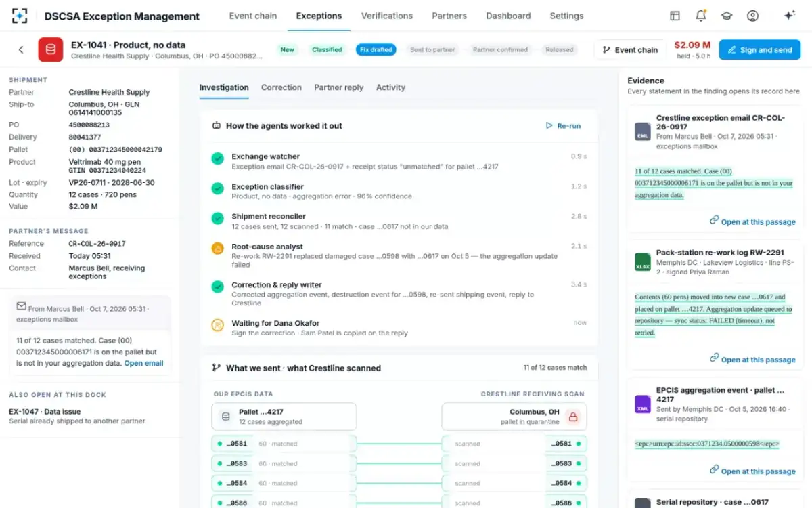Open the user profile icon
The height and width of the screenshot is (508, 812).
(752, 16)
